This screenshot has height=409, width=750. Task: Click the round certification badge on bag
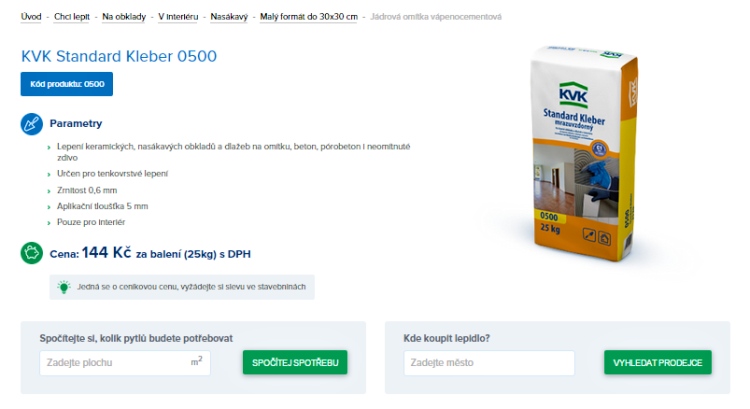pyautogui.click(x=599, y=149)
